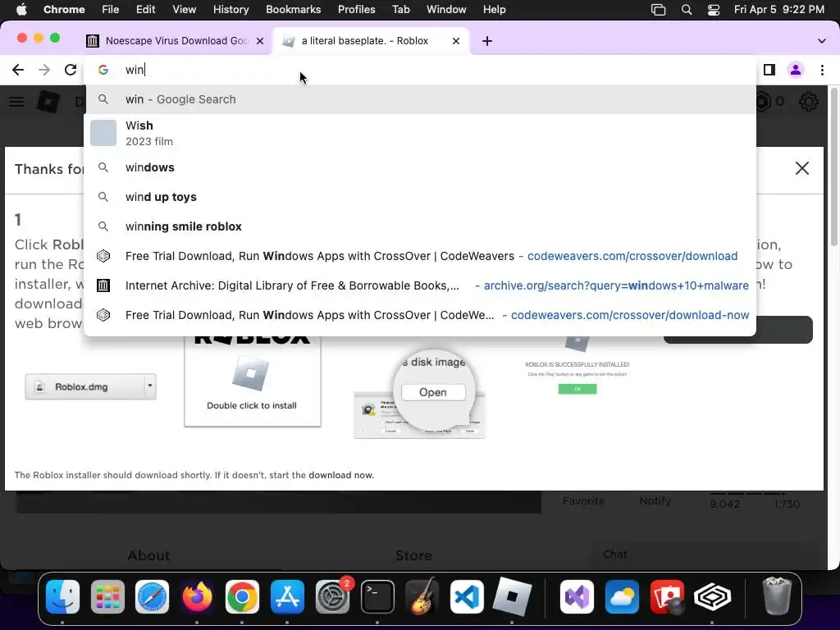Open Firefox from the dock
Viewport: 840px width, 630px height.
click(197, 596)
